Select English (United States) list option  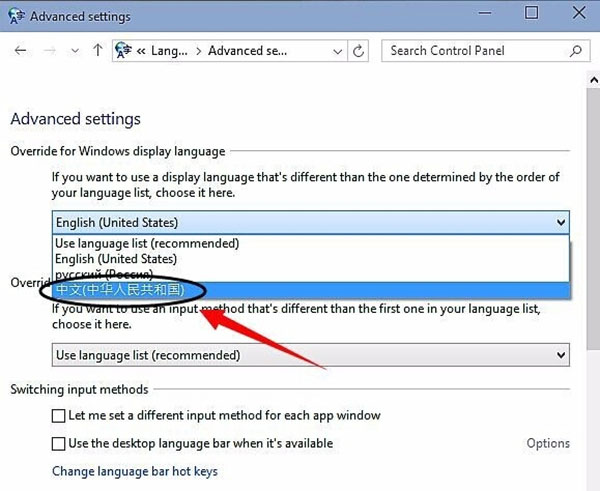point(311,259)
